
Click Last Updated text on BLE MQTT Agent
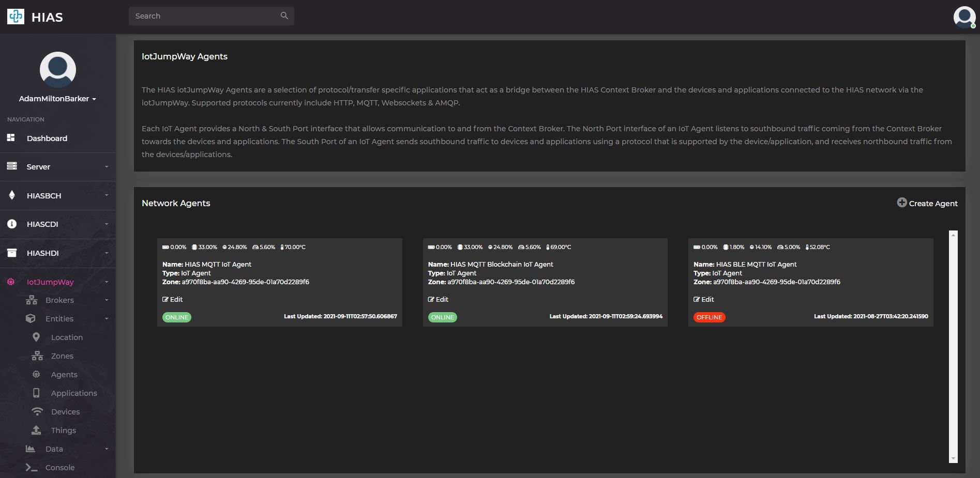[871, 316]
